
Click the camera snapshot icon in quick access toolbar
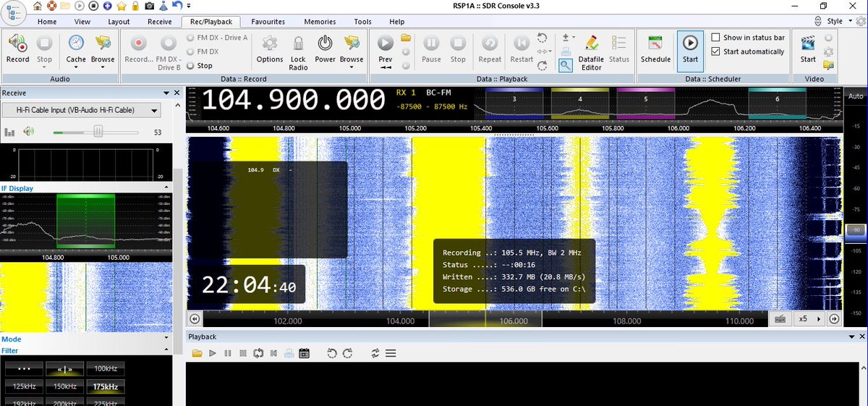(x=149, y=6)
